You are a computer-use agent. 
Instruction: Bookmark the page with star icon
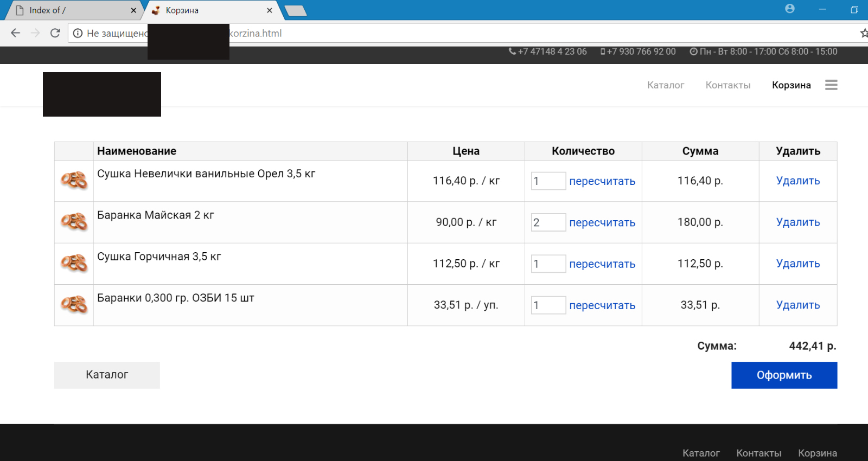(864, 33)
